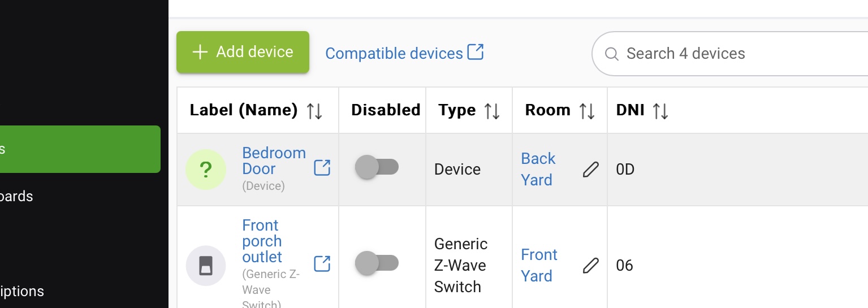
Task: Select the highlighted green sidebar menu item
Action: (80, 149)
